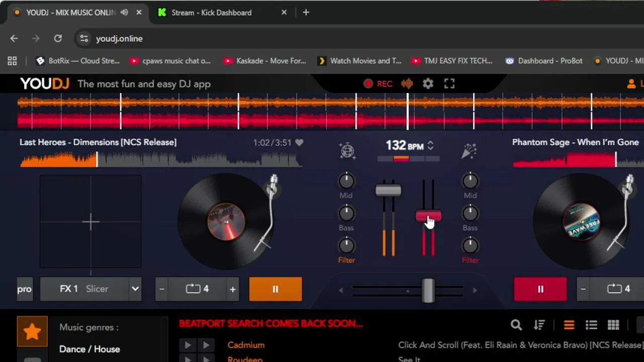Increase the left deck loop length
The width and height of the screenshot is (644, 362).
pos(232,289)
